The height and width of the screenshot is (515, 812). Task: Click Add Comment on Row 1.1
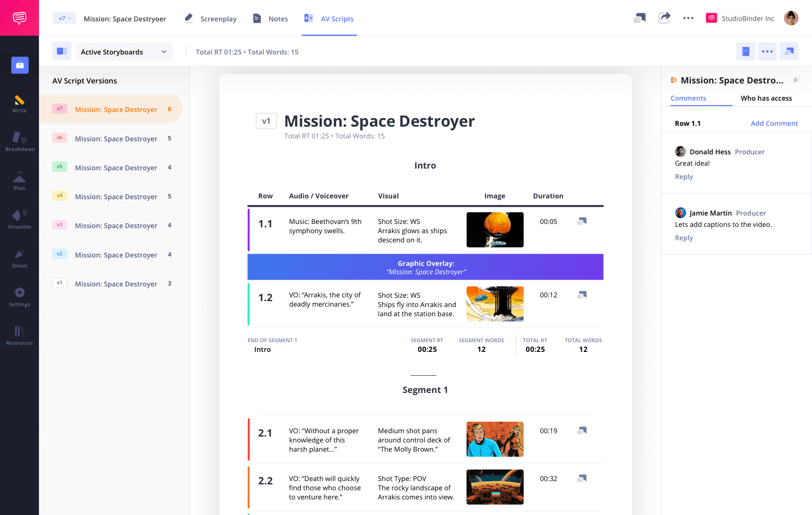[774, 123]
